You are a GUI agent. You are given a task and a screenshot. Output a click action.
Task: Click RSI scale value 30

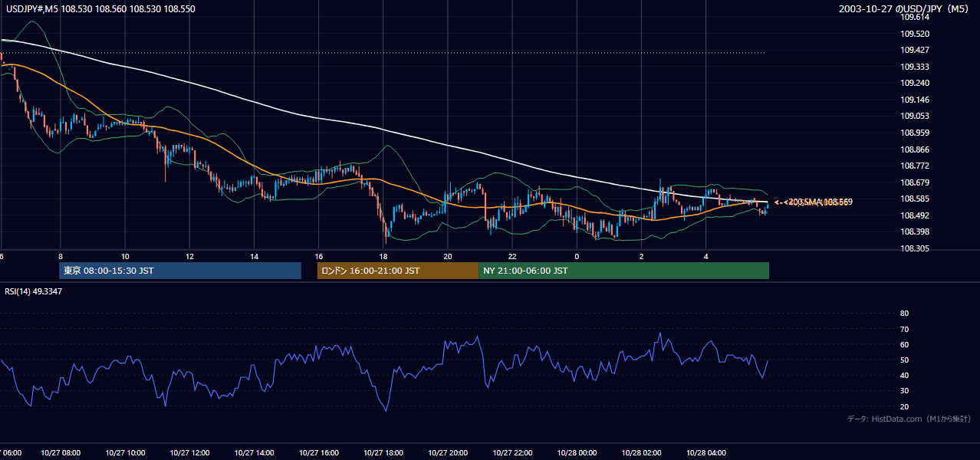(904, 391)
